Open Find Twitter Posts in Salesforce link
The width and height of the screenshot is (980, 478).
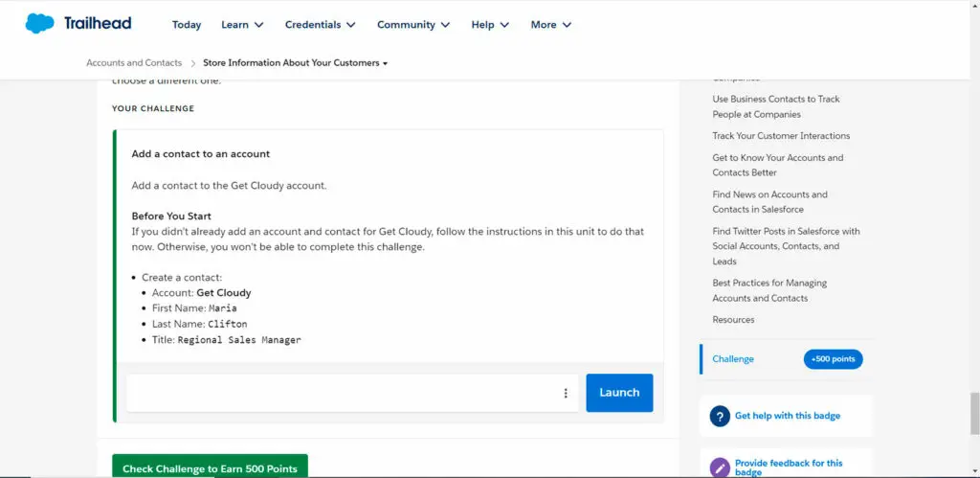click(786, 246)
